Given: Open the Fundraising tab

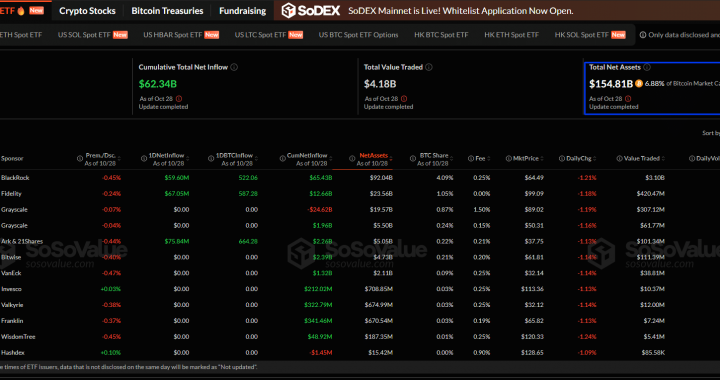Looking at the screenshot, I should point(242,11).
